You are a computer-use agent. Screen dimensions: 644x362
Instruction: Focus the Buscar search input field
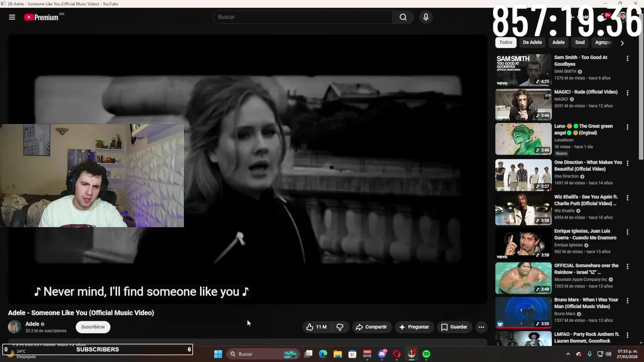point(303,17)
